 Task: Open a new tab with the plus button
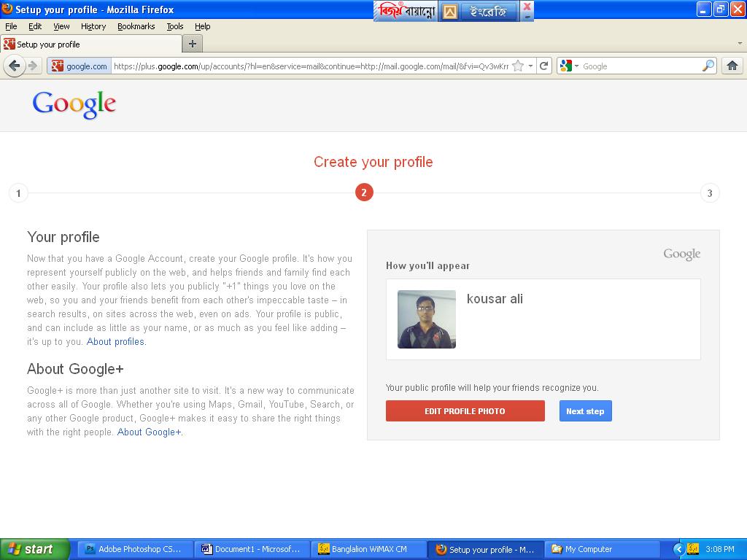coord(192,44)
